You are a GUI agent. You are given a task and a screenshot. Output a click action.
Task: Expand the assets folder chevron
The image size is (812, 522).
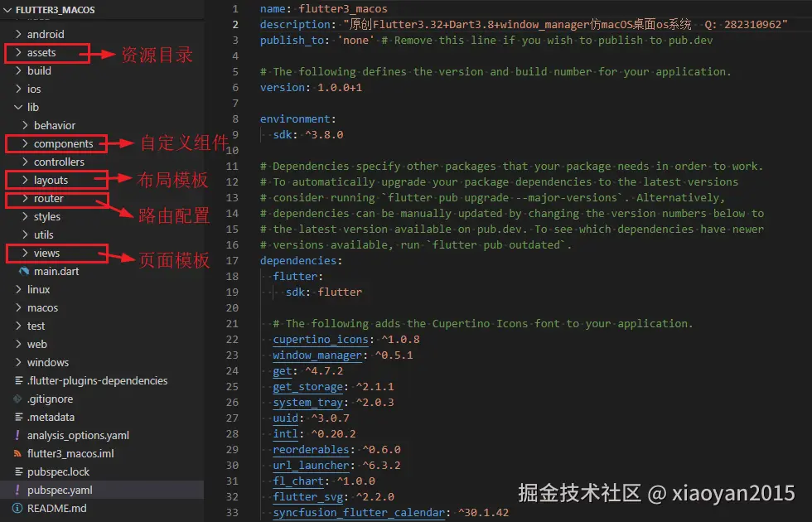[x=18, y=52]
